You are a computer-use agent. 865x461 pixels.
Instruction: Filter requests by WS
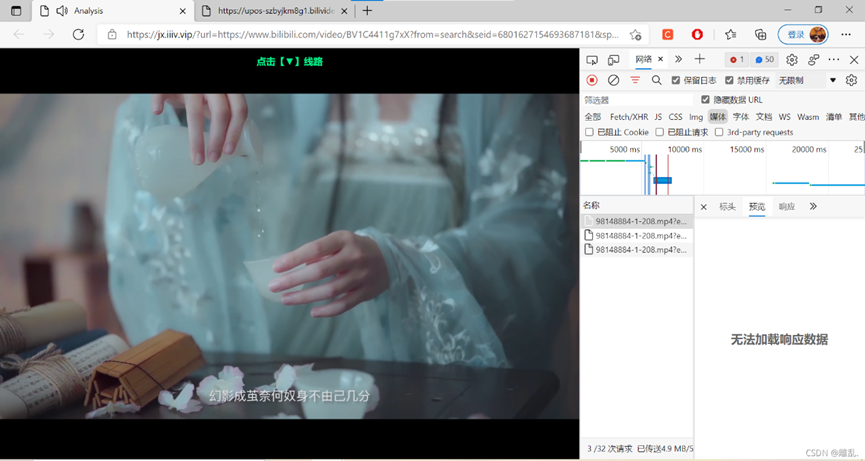pos(784,117)
